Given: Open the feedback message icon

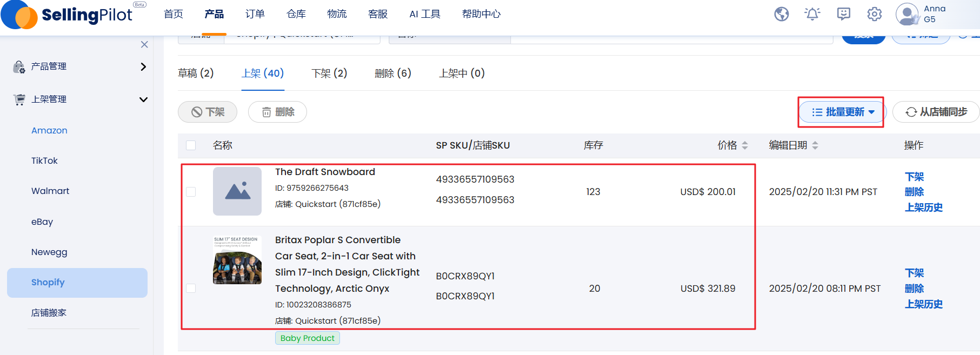Looking at the screenshot, I should pyautogui.click(x=844, y=14).
